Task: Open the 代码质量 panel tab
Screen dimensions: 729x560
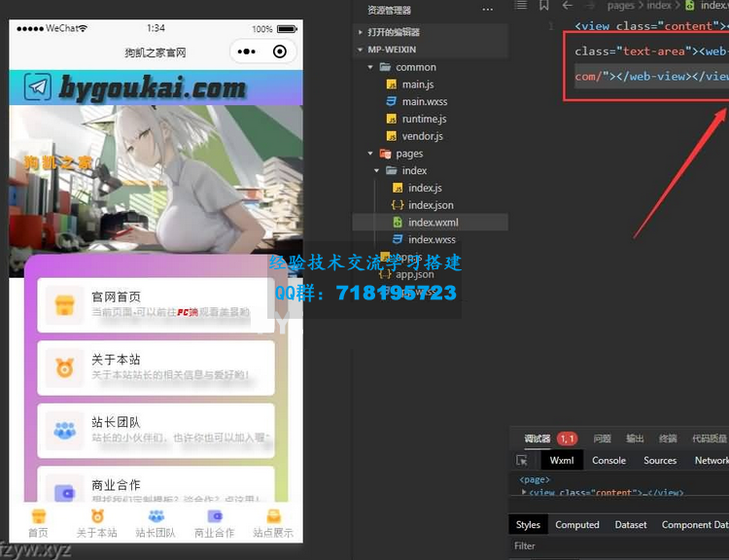Action: (709, 438)
